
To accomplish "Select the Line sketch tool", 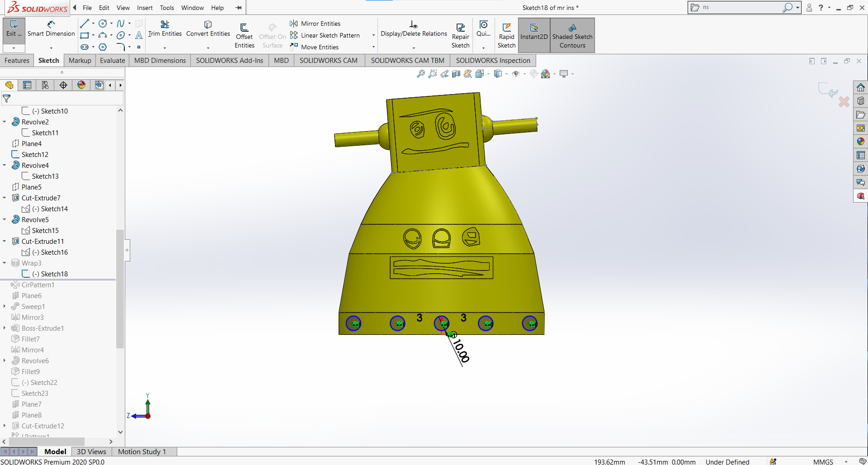I will (85, 24).
